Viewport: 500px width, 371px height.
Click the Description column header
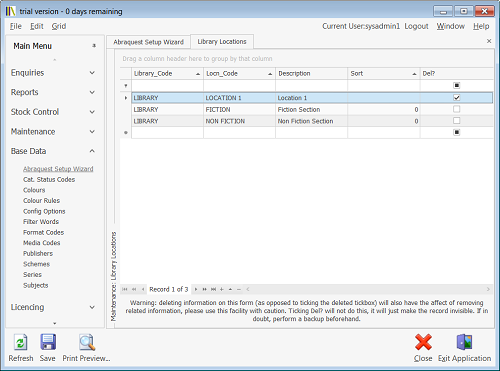coord(311,74)
